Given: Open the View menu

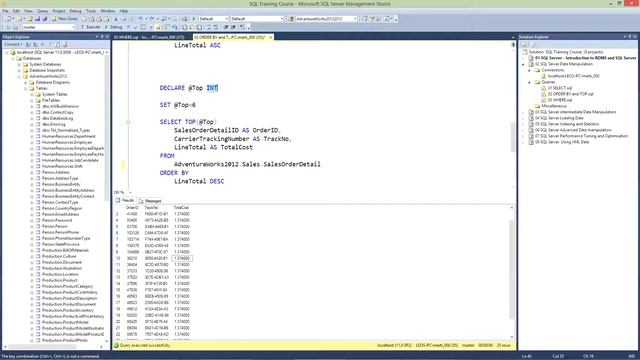Looking at the screenshot, I should (28, 11).
